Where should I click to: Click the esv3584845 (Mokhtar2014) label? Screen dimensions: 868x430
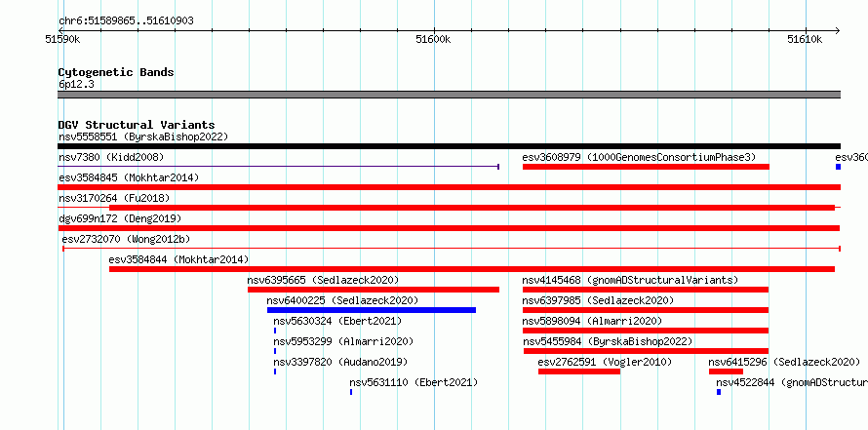pyautogui.click(x=129, y=177)
